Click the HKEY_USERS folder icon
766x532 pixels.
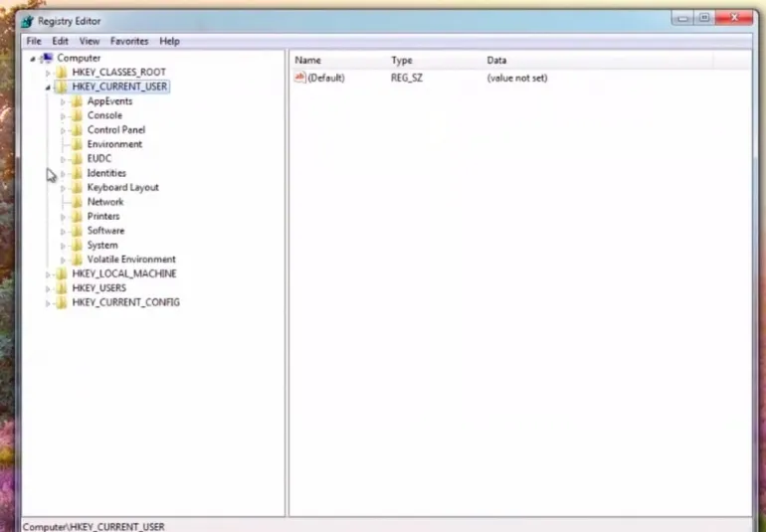point(62,288)
